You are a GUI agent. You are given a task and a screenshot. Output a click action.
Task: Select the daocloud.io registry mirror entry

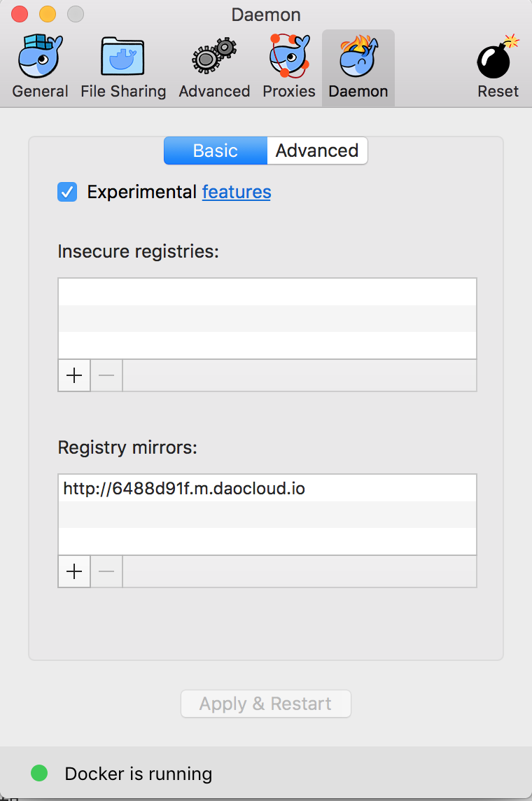184,488
